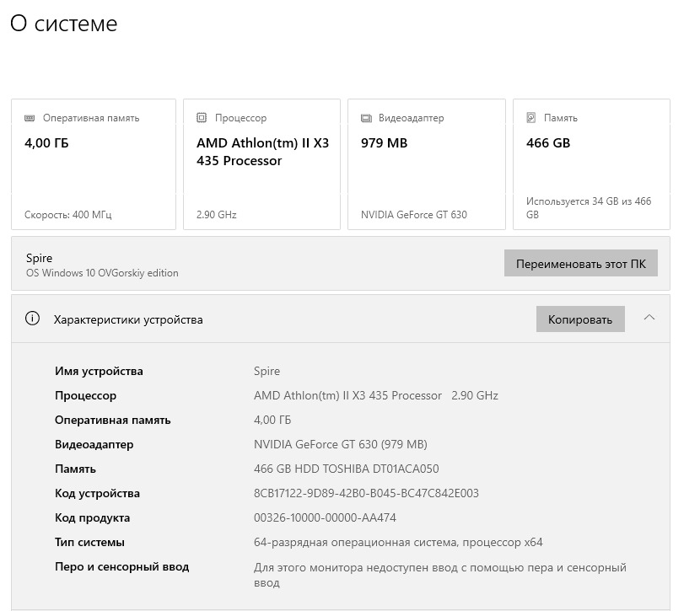Click the product code 00326-10000-00000-AA474
This screenshot has width=700, height=611.
(325, 517)
